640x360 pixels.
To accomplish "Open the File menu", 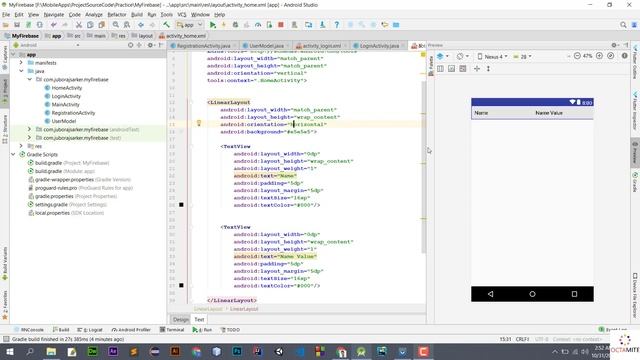I will coord(6,14).
